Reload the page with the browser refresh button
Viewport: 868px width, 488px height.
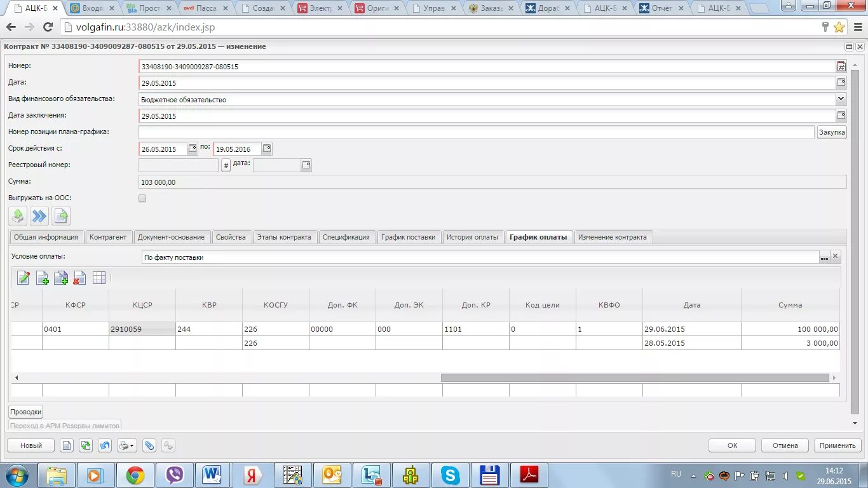click(x=48, y=27)
